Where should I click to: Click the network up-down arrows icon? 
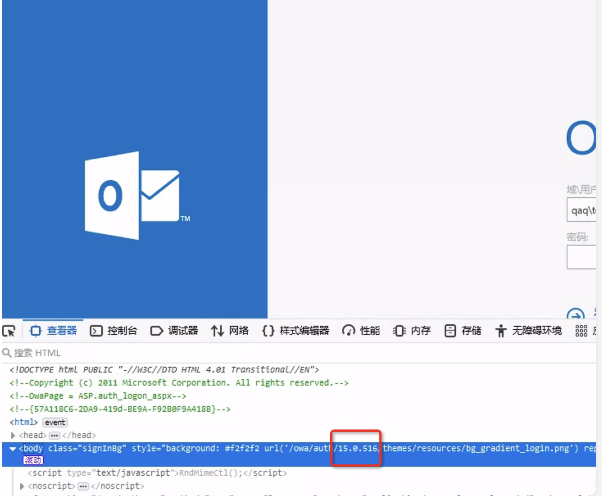217,331
